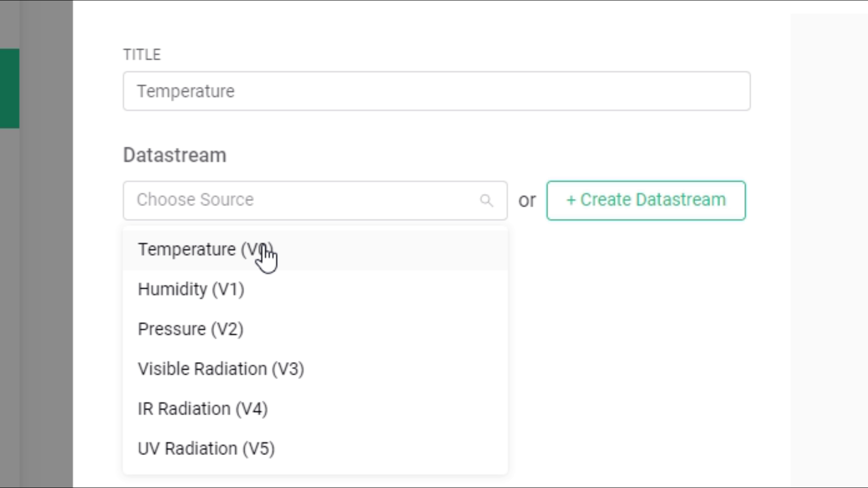The width and height of the screenshot is (868, 488).
Task: Select UV Radiation (V5) entry
Action: [206, 448]
